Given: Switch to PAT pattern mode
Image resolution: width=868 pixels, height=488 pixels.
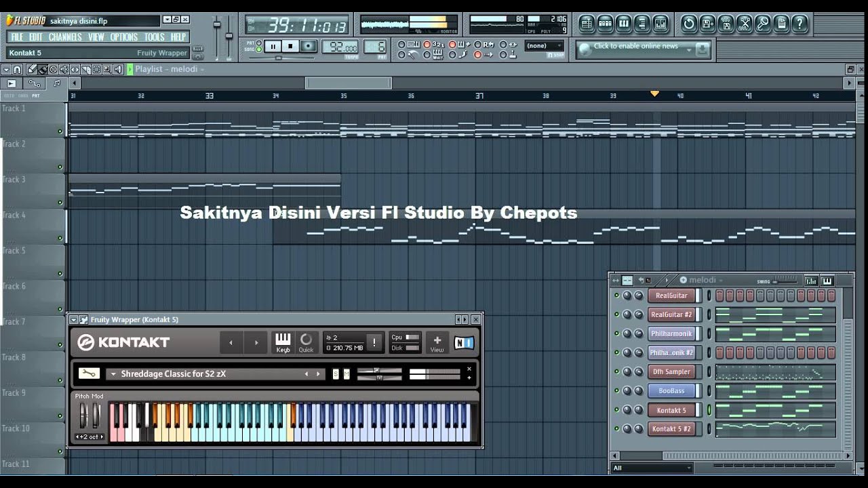Looking at the screenshot, I should point(259,43).
